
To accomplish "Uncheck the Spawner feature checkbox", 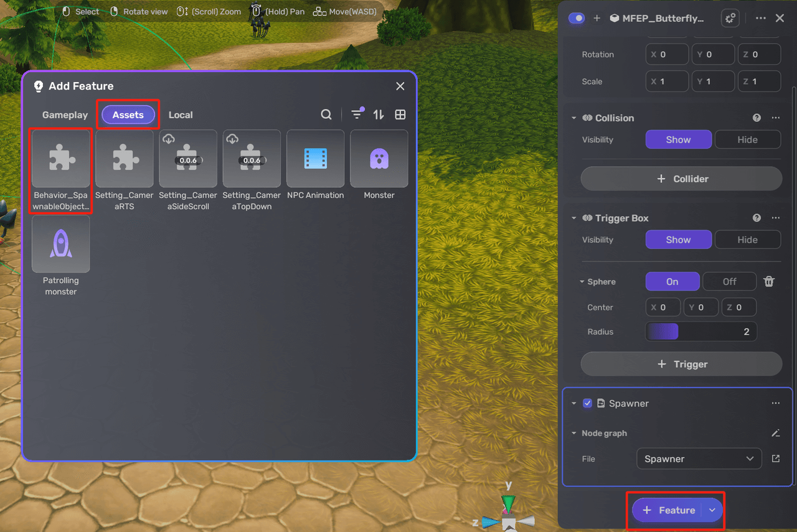I will pos(587,403).
